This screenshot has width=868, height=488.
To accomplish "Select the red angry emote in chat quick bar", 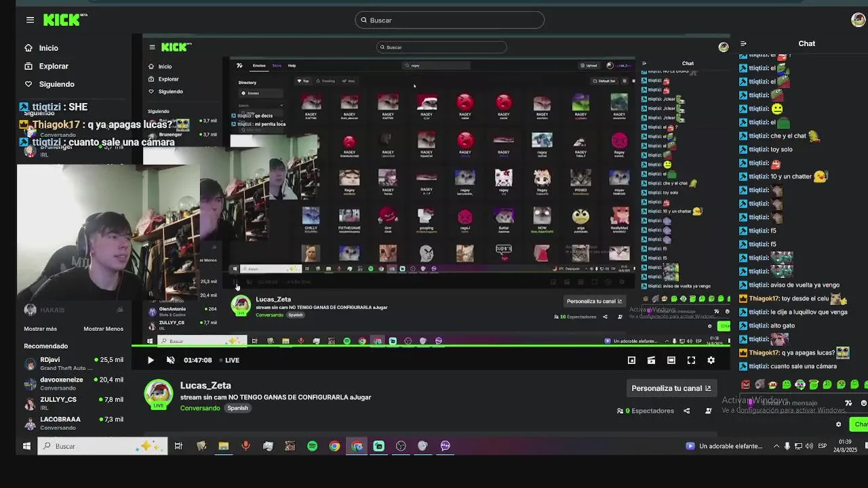I will tap(746, 385).
